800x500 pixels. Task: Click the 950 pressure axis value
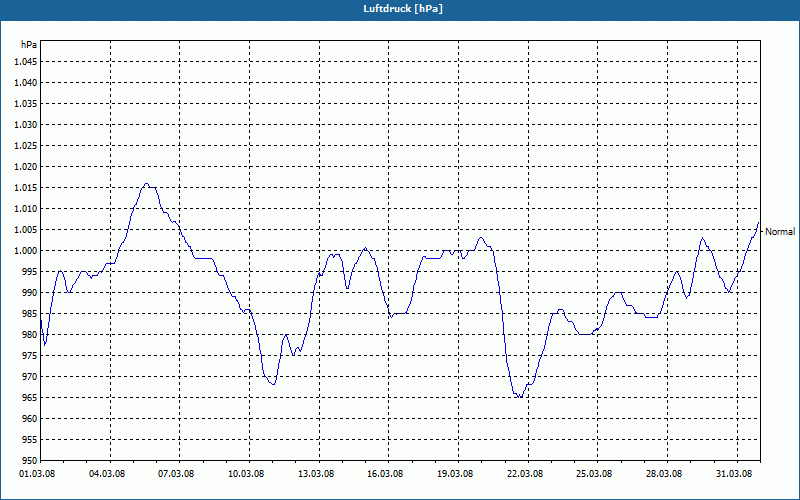pos(30,460)
